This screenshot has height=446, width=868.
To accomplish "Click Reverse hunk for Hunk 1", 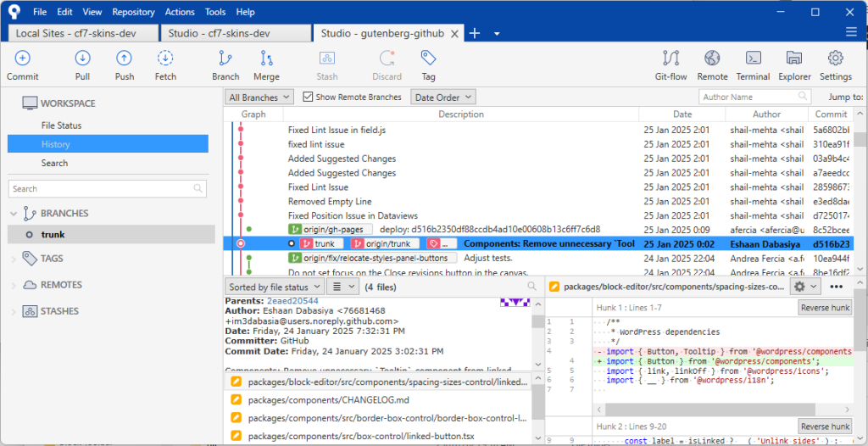I will click(825, 308).
